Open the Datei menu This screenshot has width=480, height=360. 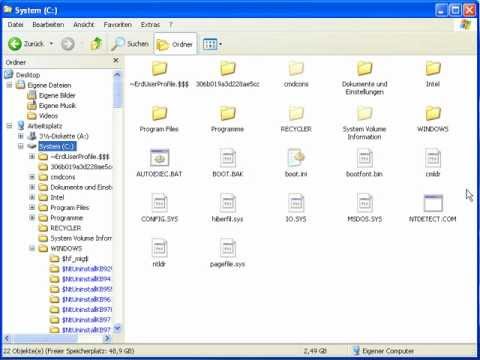pos(15,25)
